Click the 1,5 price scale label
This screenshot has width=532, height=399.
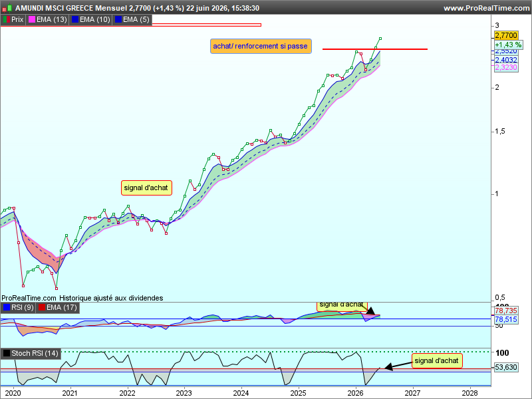(x=500, y=131)
